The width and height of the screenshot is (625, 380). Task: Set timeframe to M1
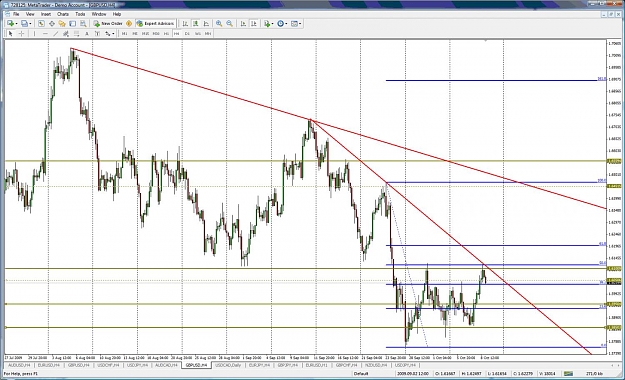[124, 33]
